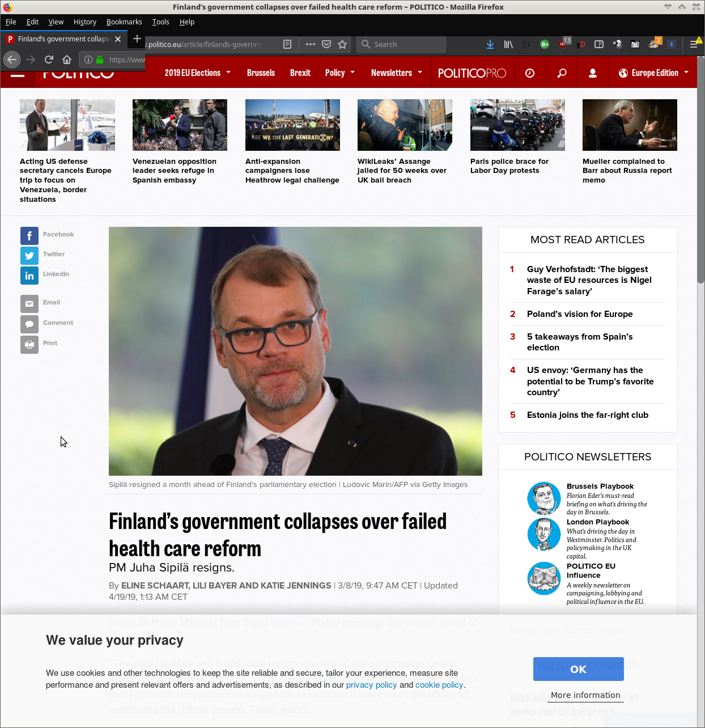Print the article via printer icon
Viewport: 705px width, 728px height.
point(29,344)
